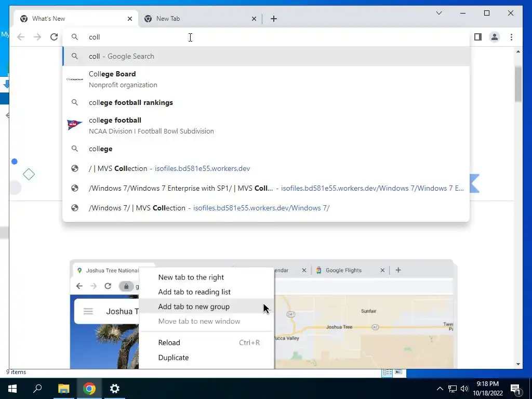532x399 pixels.
Task: Click search icon beside 'college football rankings'
Action: coord(75,102)
